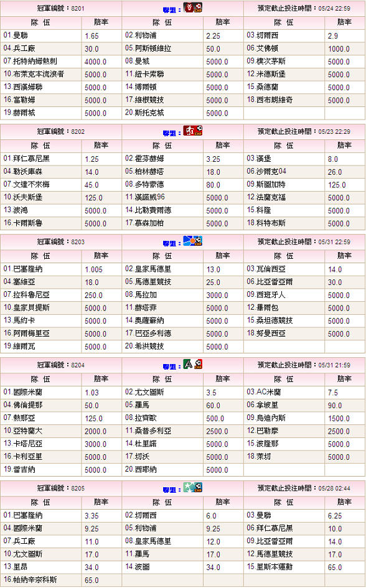Click odds 1.65 for 曼聯 in 8201
This screenshot has width=366, height=588.
coord(92,36)
